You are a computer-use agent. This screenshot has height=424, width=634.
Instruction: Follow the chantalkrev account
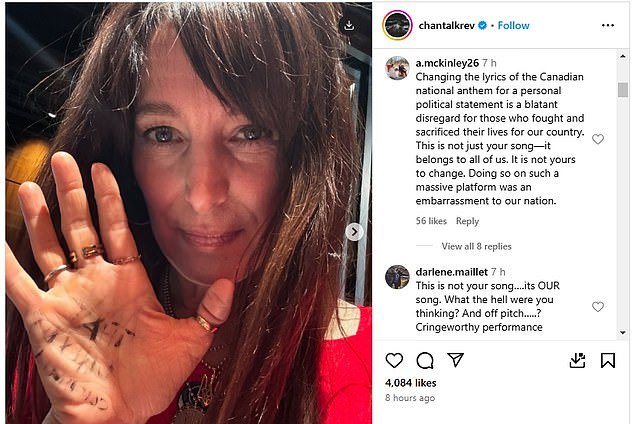pos(513,25)
